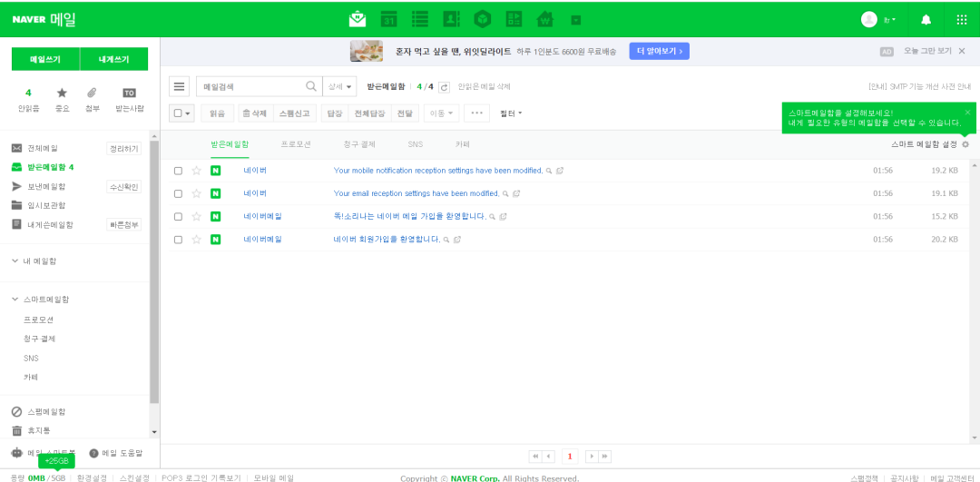
Task: Click the magnifier search icon
Action: click(310, 87)
